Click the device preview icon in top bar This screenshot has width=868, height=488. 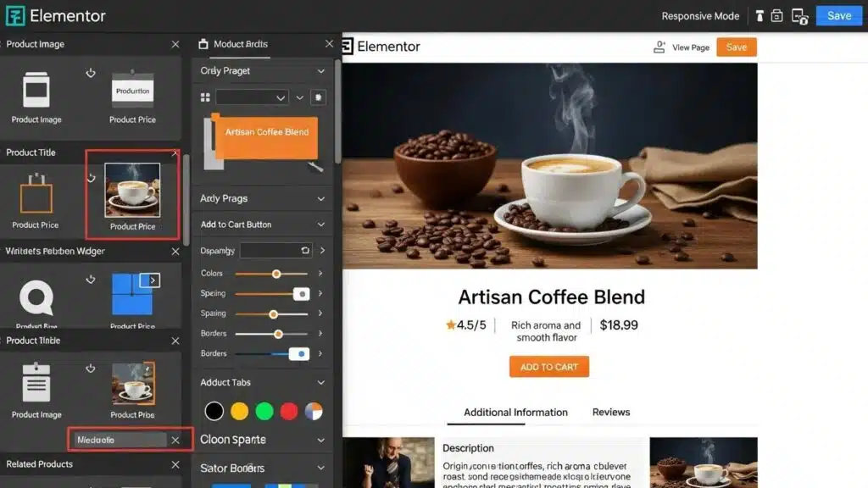800,17
